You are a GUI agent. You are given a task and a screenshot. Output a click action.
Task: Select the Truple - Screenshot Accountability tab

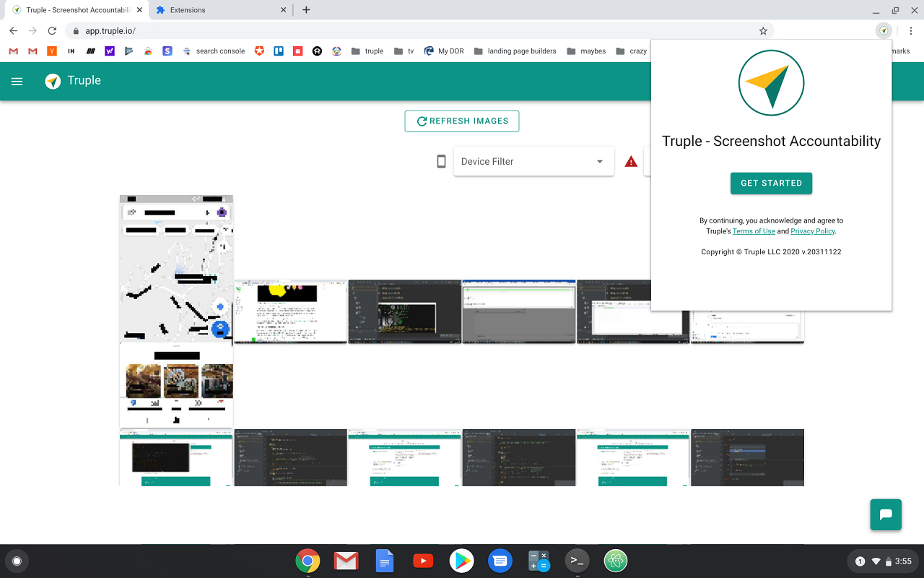click(x=72, y=9)
